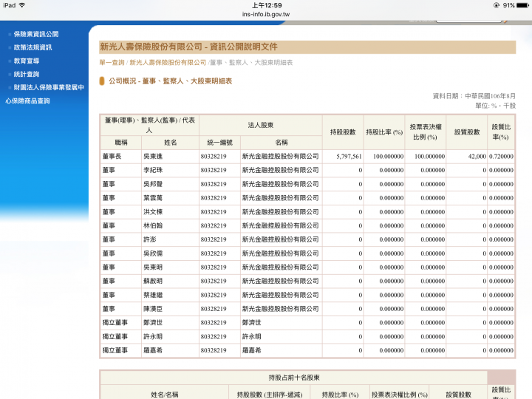Select 教育宣導 in sidebar
This screenshot has width=532, height=399.
(x=27, y=61)
